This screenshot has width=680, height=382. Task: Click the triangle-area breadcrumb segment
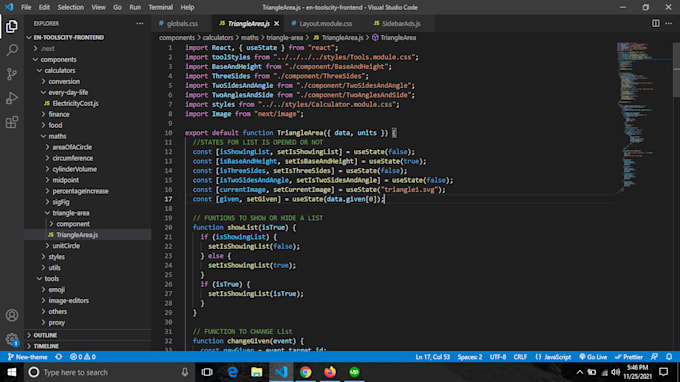[284, 38]
